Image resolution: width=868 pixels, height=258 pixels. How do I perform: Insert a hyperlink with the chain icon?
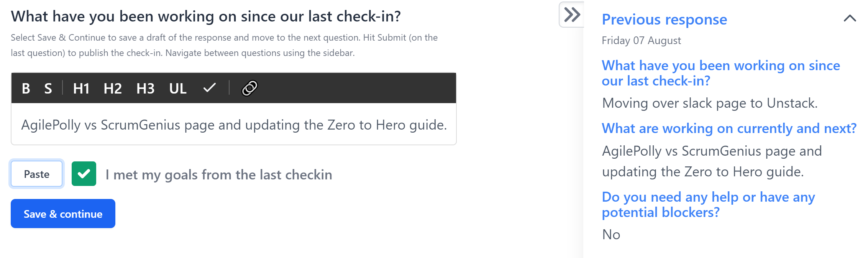tap(248, 89)
